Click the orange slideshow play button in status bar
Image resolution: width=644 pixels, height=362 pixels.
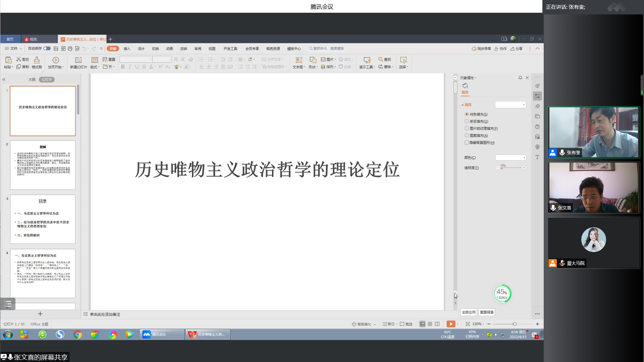[x=451, y=324]
